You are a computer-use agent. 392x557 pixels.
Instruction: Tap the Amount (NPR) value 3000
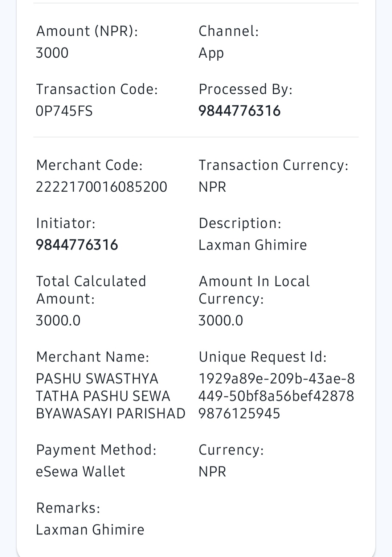(x=52, y=53)
